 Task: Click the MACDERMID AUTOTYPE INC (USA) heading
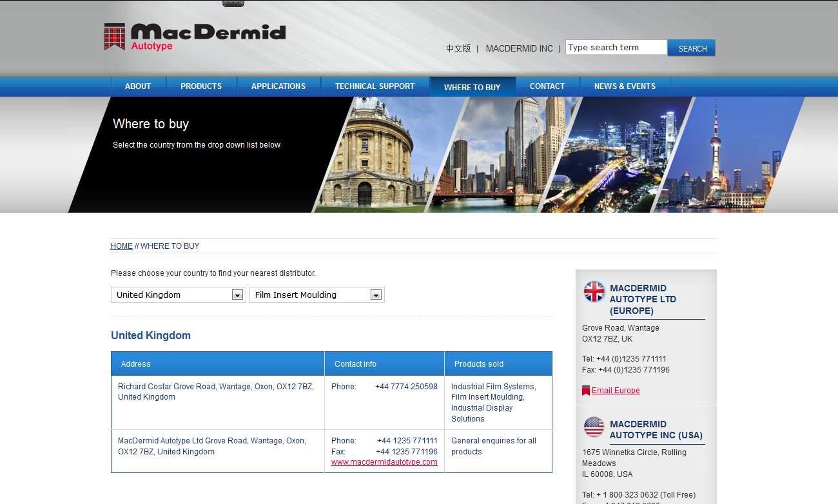point(656,429)
